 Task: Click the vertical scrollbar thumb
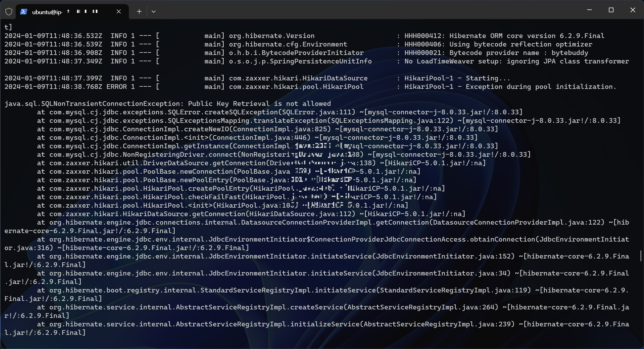(641, 255)
